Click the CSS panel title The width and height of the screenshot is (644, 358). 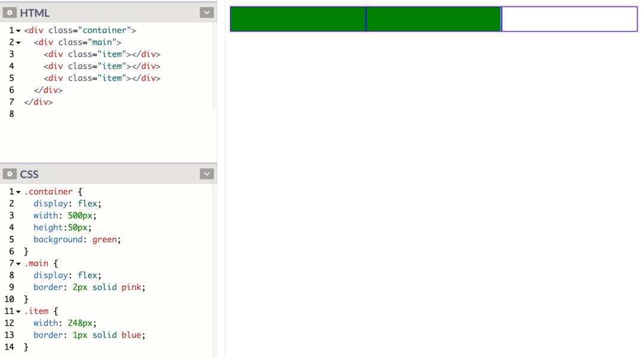29,174
